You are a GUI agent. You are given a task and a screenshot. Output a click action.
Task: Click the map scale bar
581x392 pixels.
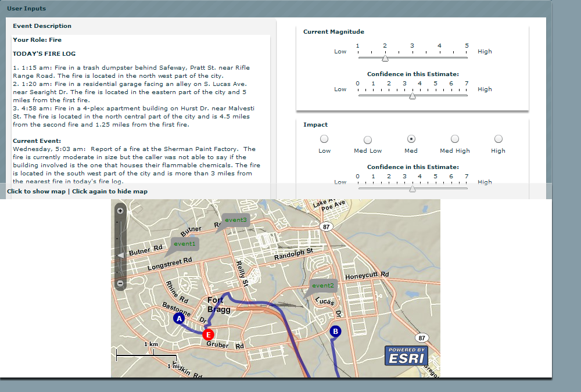click(x=146, y=355)
